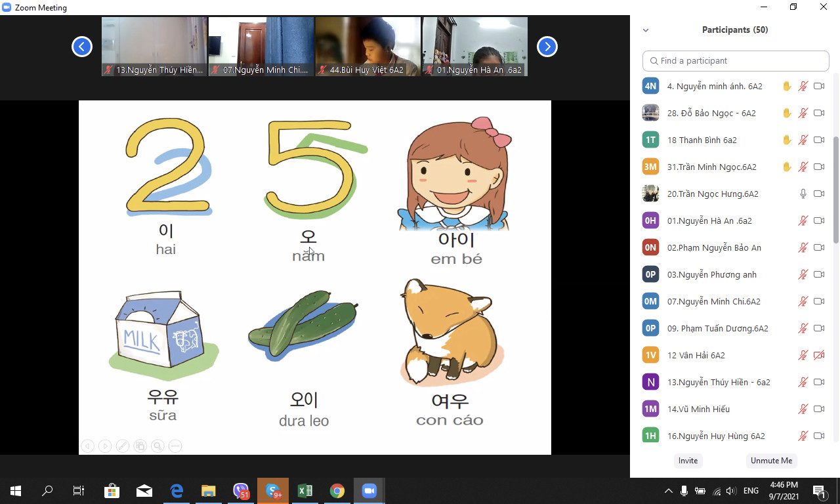Show previous video thumbnails with left arrow

(x=82, y=47)
